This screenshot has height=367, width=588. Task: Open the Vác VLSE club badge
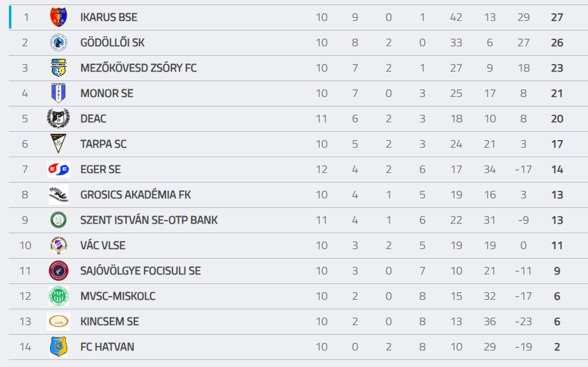(x=58, y=245)
